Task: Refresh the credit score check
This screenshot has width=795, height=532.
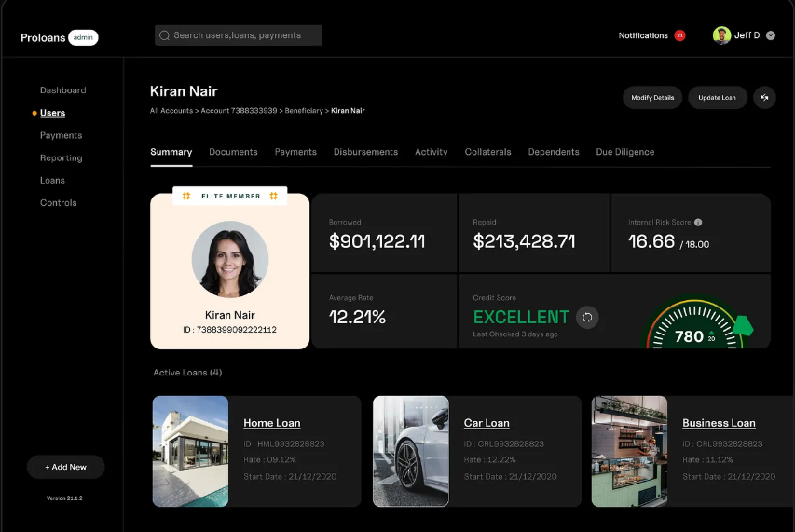Action: (587, 317)
